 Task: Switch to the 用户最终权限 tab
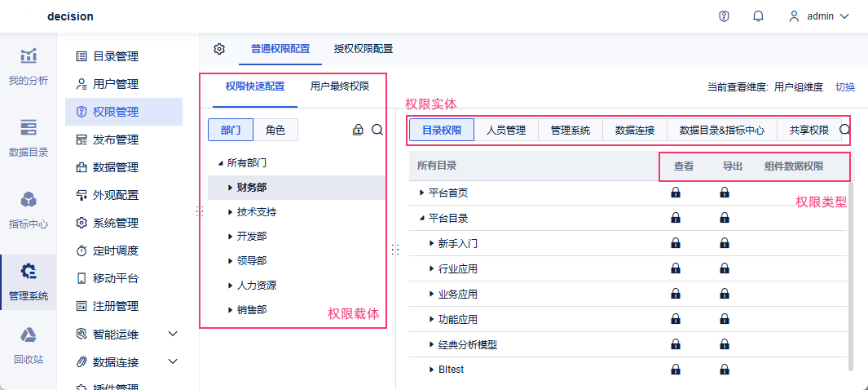(340, 86)
